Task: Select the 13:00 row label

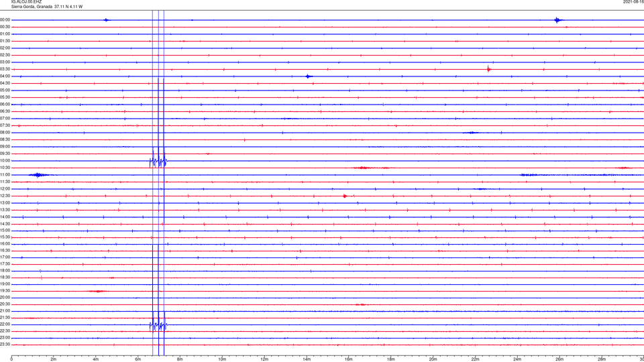Action: (5, 202)
